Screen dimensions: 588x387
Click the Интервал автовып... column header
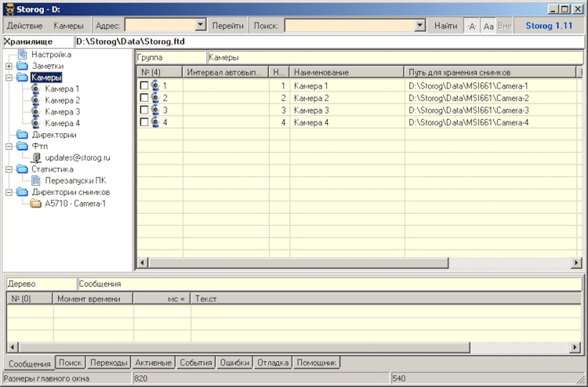coord(225,72)
